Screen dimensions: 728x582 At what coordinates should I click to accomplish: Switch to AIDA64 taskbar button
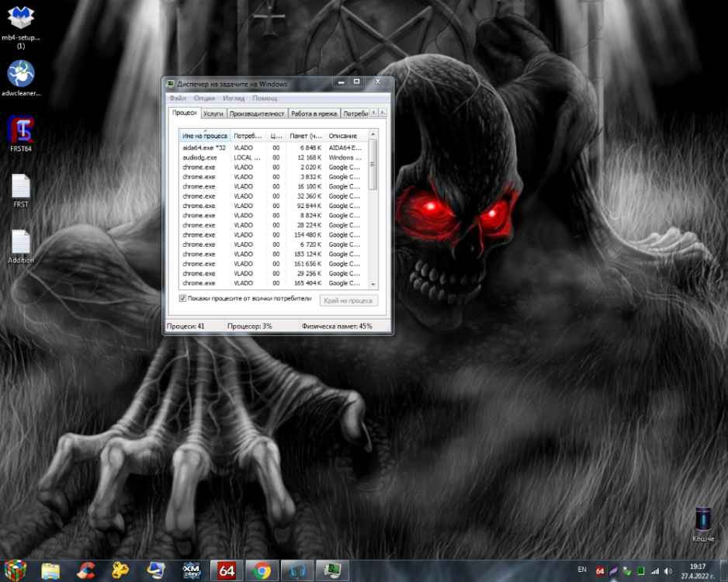(x=227, y=571)
